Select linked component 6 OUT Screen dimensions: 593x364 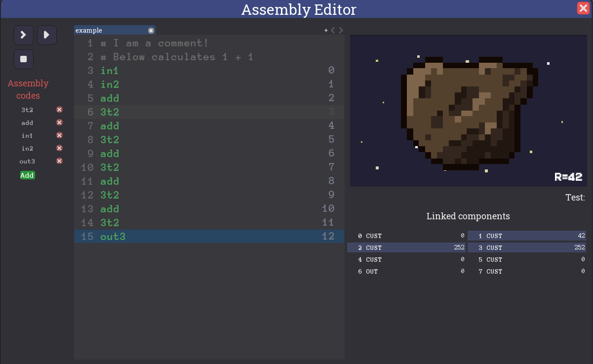click(x=406, y=272)
